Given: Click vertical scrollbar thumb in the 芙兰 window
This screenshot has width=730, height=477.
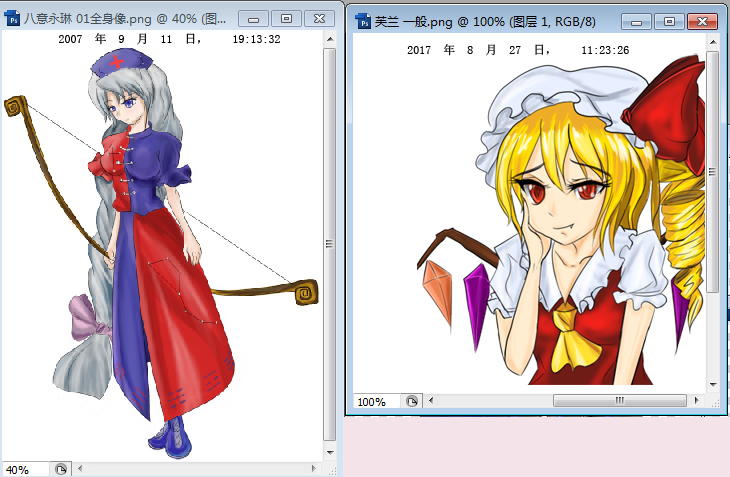Looking at the screenshot, I should coord(712,172).
